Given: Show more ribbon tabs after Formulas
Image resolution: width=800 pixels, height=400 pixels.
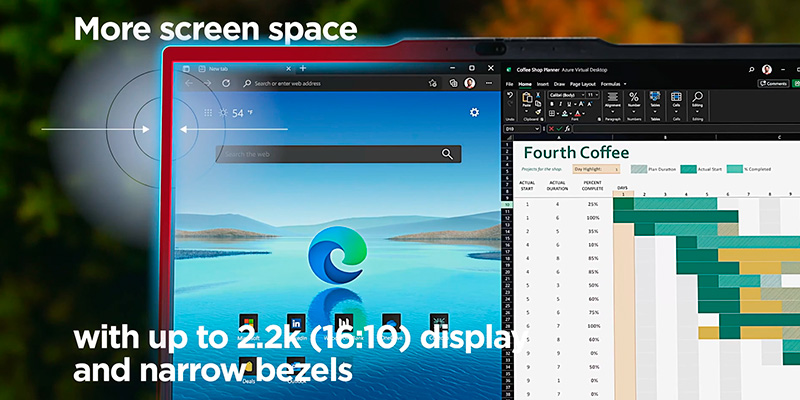Looking at the screenshot, I should (625, 84).
